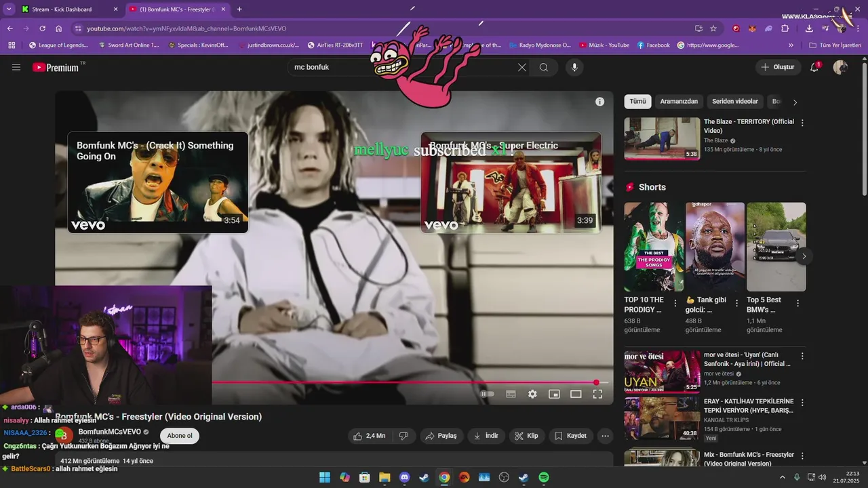This screenshot has height=488, width=868.
Task: Open the Super Electric end card video
Action: click(x=511, y=182)
